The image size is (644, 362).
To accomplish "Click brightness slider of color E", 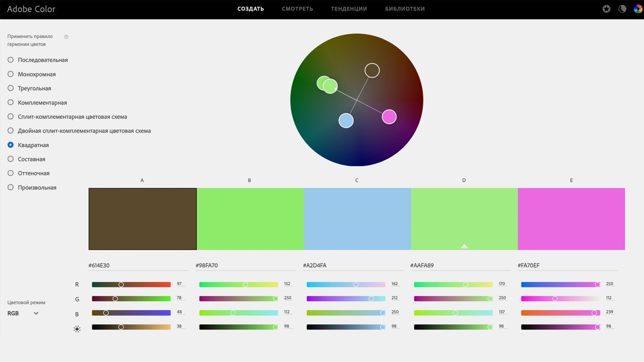I will pyautogui.click(x=560, y=327).
